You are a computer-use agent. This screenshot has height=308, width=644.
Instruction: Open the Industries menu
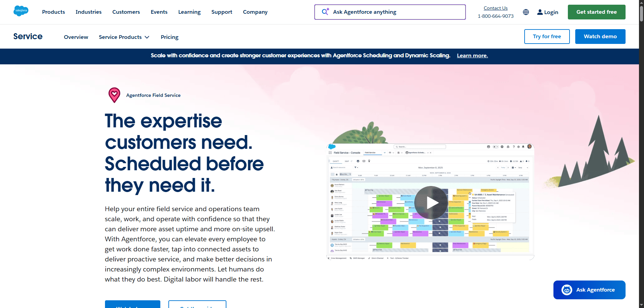89,12
